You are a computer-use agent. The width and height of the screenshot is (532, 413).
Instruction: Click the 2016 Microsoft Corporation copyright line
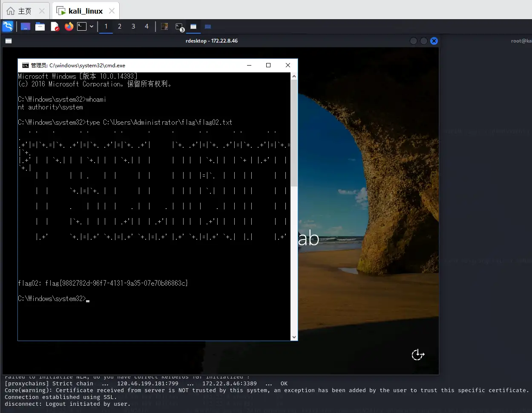coord(95,84)
